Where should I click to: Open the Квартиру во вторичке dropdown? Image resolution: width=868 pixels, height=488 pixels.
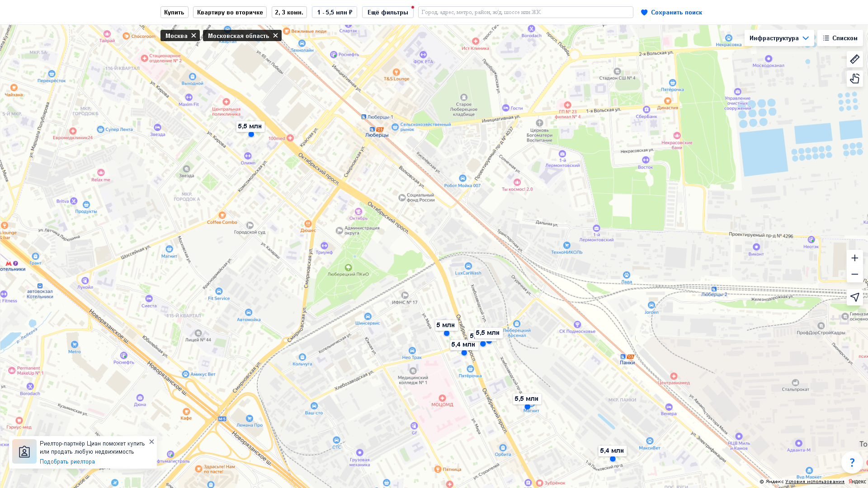230,12
